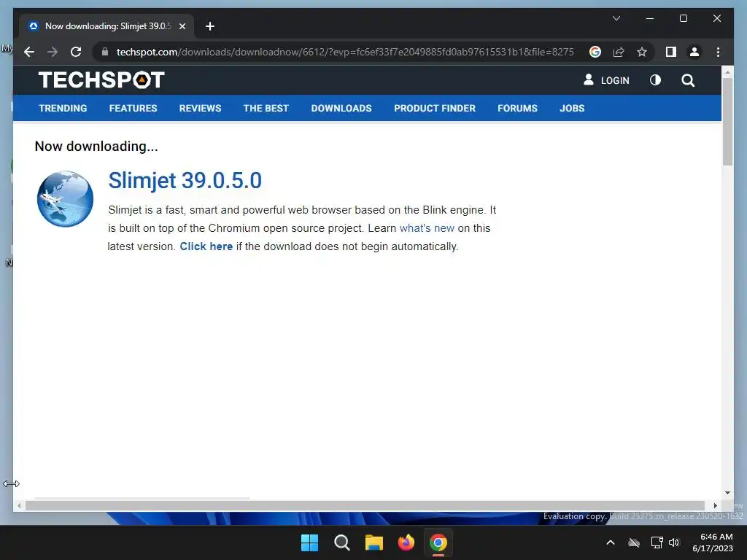Open the TechSpot search
Screen dimensions: 747x560
click(x=688, y=80)
